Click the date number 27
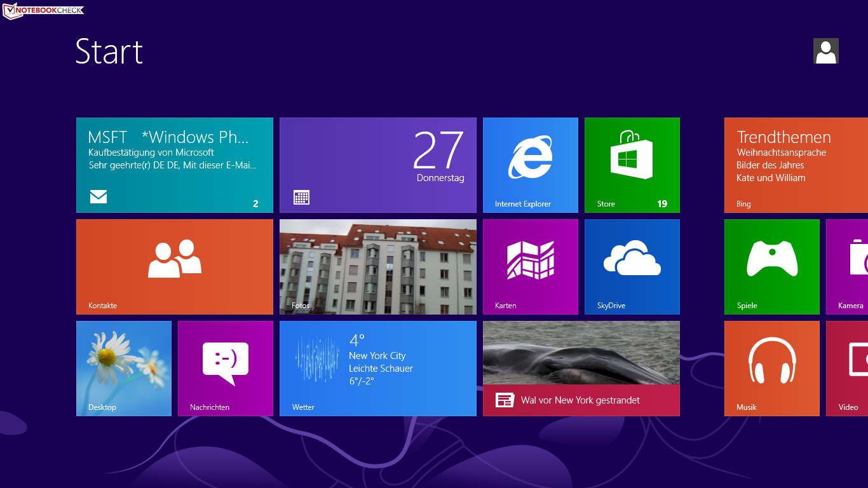This screenshot has height=488, width=868. pos(438,151)
